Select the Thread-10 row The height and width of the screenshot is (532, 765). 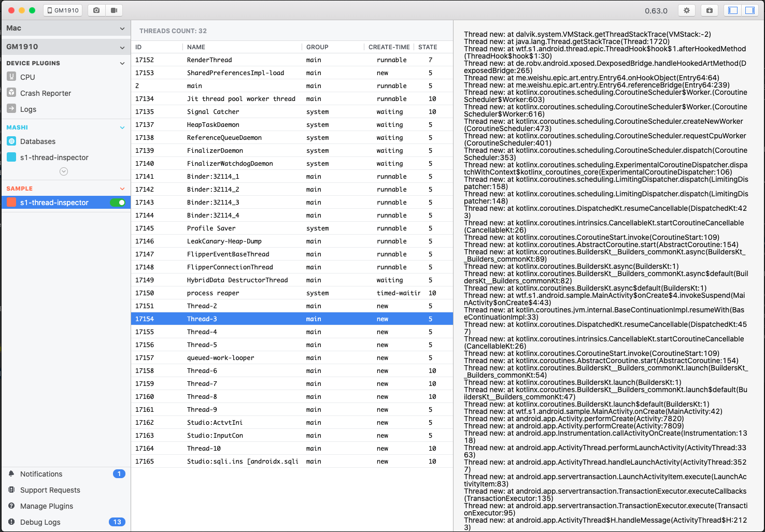(292, 449)
